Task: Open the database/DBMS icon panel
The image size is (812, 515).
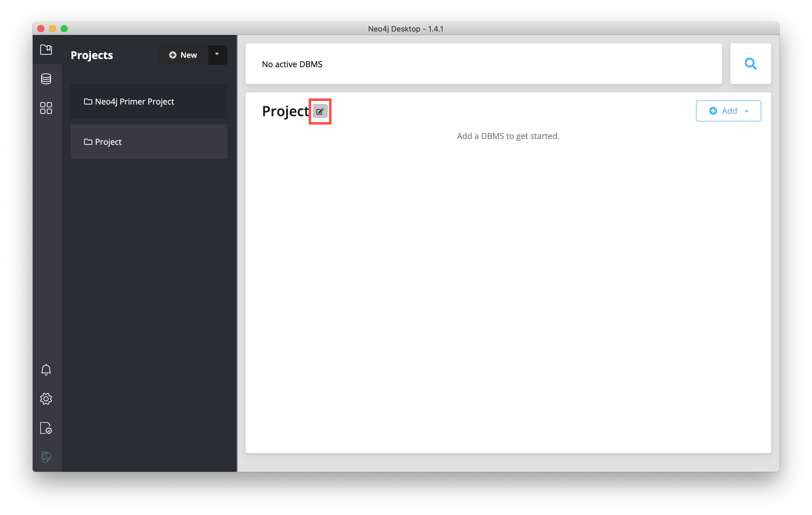Action: click(45, 78)
